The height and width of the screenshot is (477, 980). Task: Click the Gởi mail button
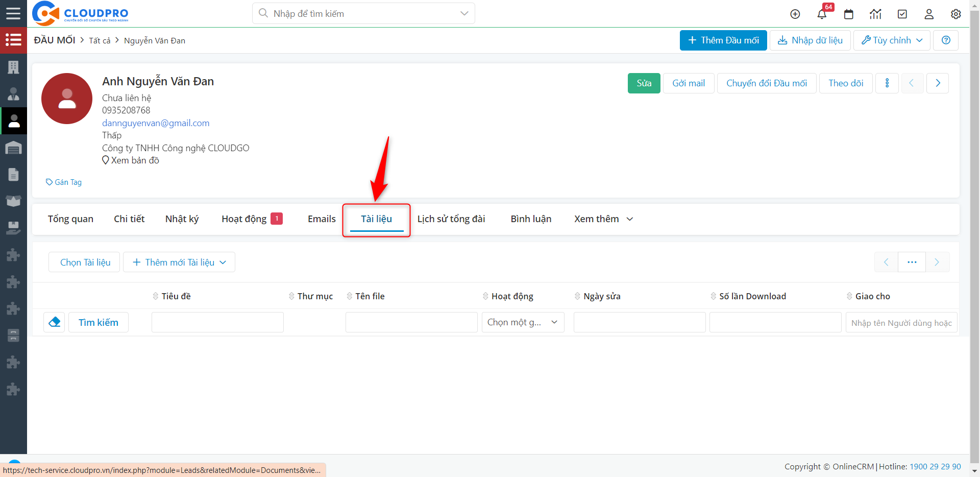click(689, 83)
